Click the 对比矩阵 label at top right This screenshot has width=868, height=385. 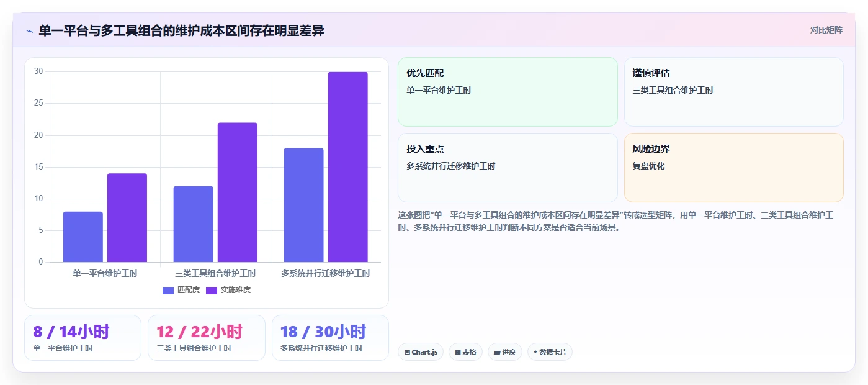826,30
